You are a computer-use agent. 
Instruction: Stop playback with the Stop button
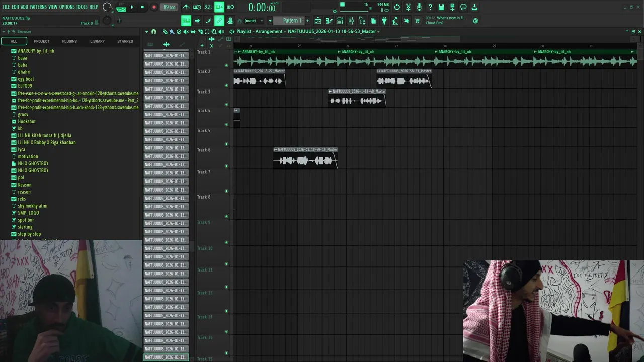(142, 7)
